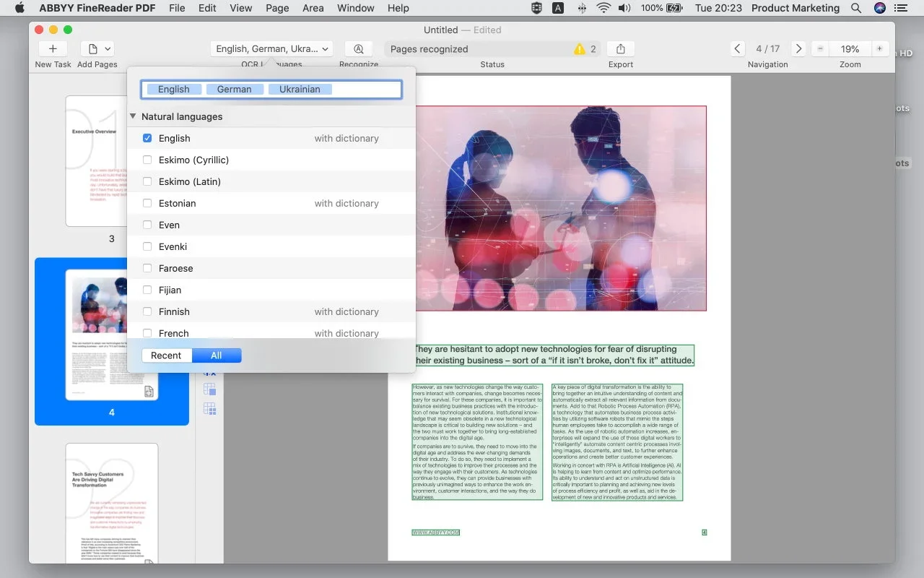Advance to the next page with the navigation chevron

click(x=798, y=48)
